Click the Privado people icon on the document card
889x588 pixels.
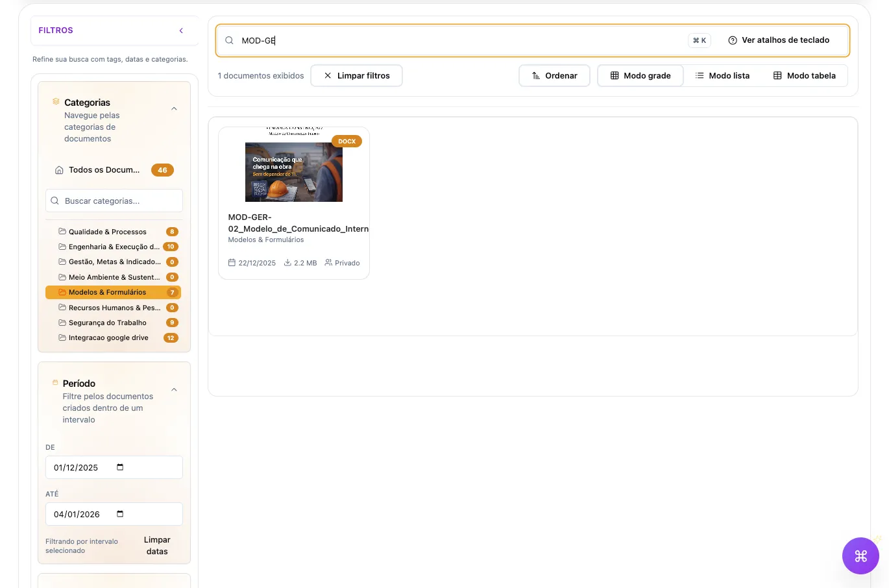click(x=328, y=263)
